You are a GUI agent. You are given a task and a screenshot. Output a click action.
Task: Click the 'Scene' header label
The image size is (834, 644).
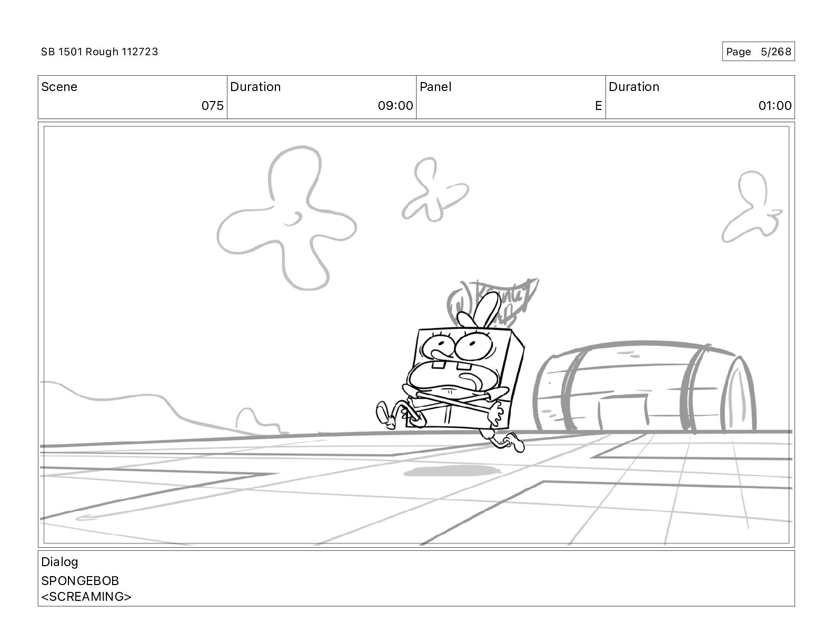click(x=59, y=87)
